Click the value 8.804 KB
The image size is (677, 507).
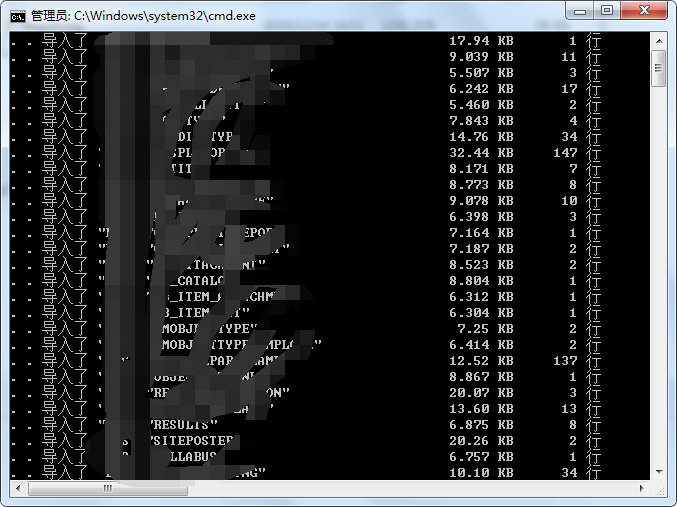(481, 281)
